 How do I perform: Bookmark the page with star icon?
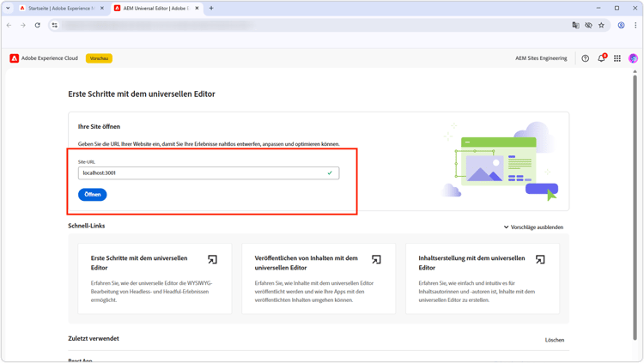click(601, 26)
